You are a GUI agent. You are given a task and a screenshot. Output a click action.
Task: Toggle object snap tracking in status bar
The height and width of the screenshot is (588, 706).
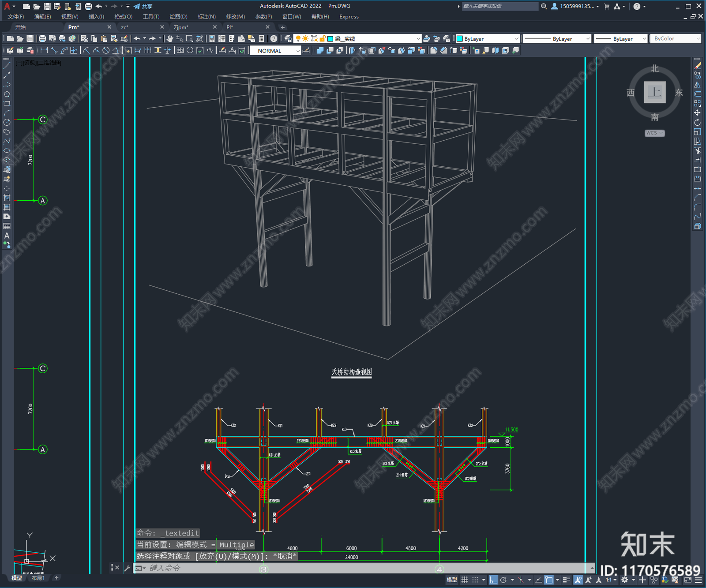point(538,580)
